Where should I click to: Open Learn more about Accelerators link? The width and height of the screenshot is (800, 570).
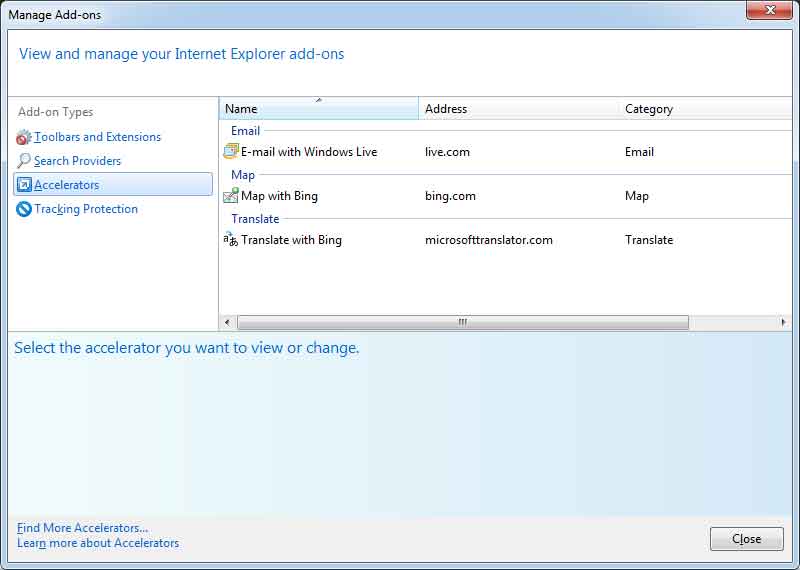[x=98, y=543]
